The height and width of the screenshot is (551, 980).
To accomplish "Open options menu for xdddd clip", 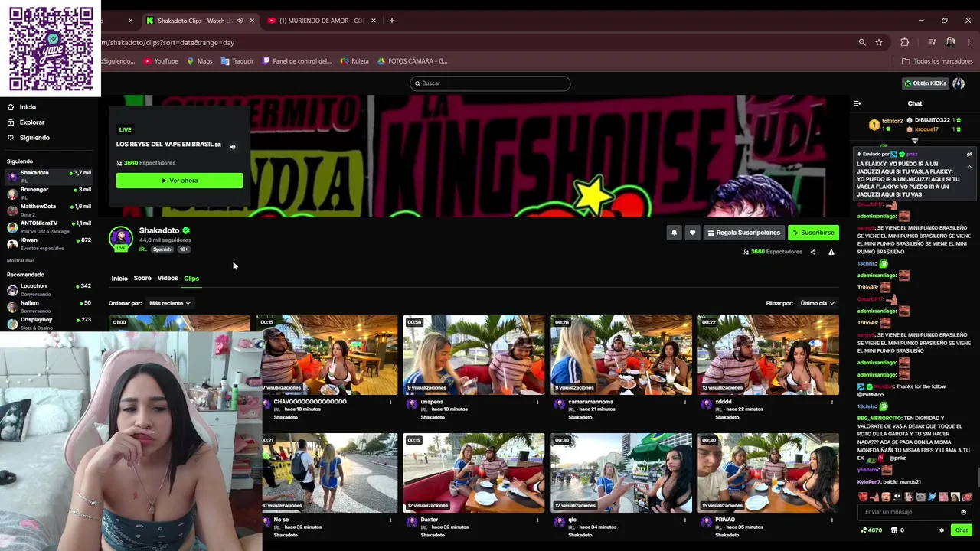I will [x=831, y=402].
